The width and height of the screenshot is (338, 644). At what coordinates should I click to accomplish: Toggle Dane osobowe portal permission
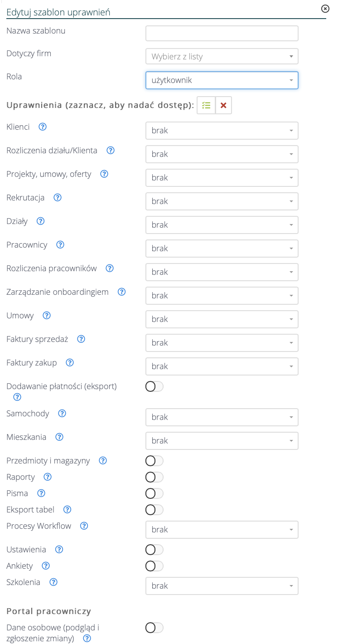tap(154, 628)
